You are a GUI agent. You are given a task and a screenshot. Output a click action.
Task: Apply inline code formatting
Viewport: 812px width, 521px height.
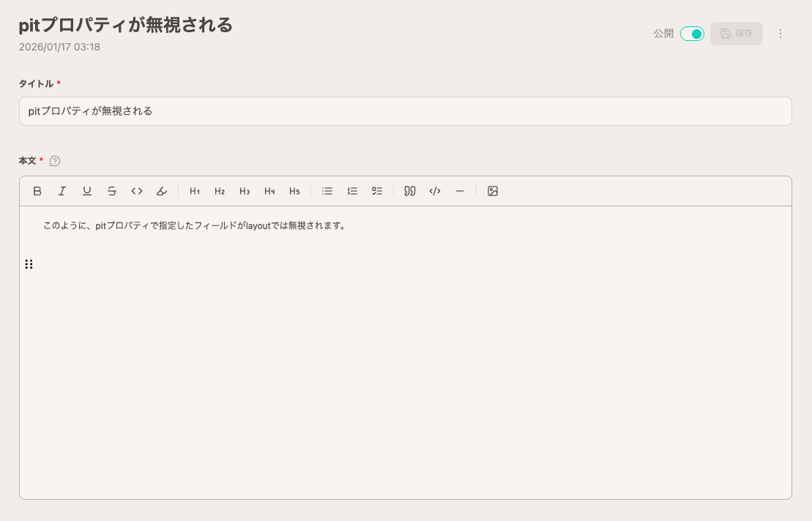coord(137,191)
